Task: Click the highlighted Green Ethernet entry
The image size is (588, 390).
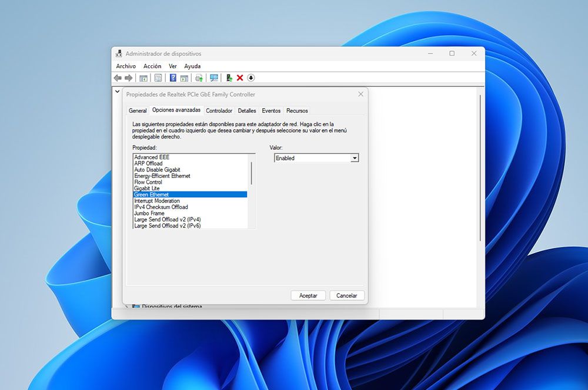Action: pos(190,194)
